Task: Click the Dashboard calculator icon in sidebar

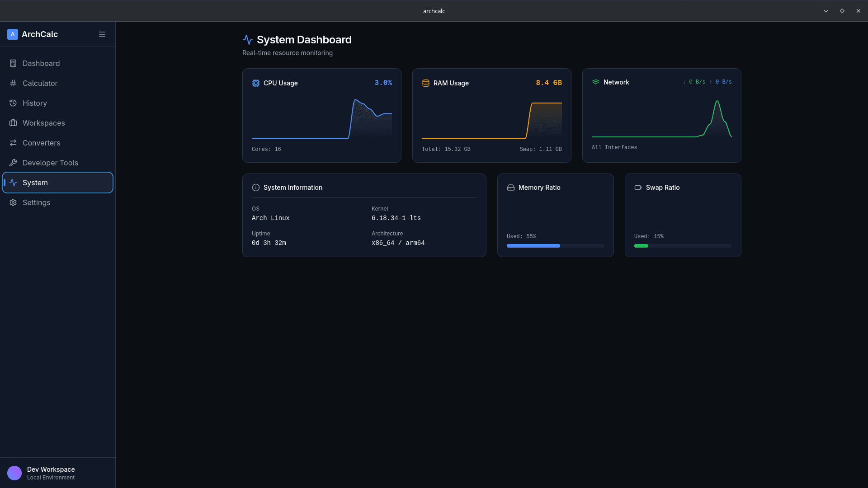Action: tap(13, 63)
